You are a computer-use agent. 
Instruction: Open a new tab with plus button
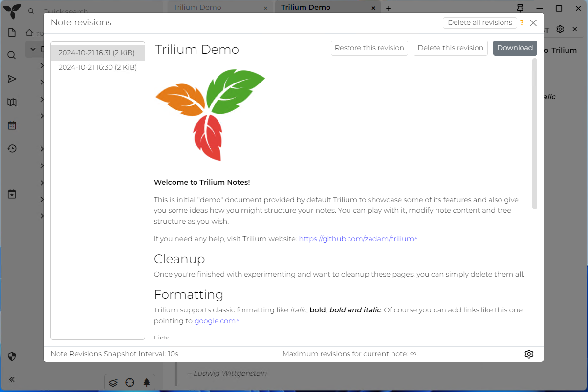coord(389,8)
